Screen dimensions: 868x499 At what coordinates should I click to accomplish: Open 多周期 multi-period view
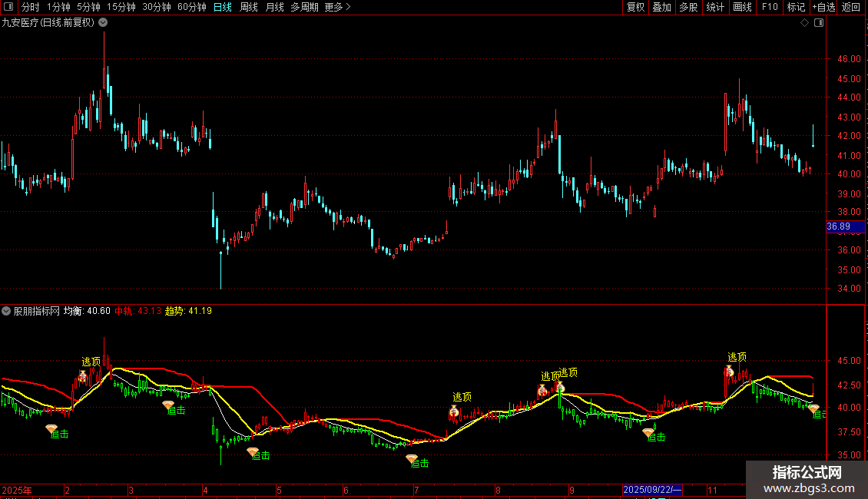(x=304, y=7)
